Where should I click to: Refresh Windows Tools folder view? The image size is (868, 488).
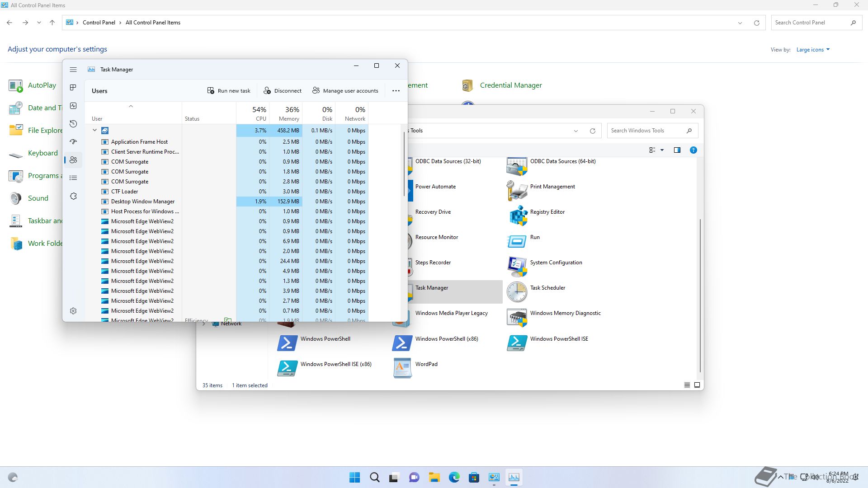pos(592,131)
